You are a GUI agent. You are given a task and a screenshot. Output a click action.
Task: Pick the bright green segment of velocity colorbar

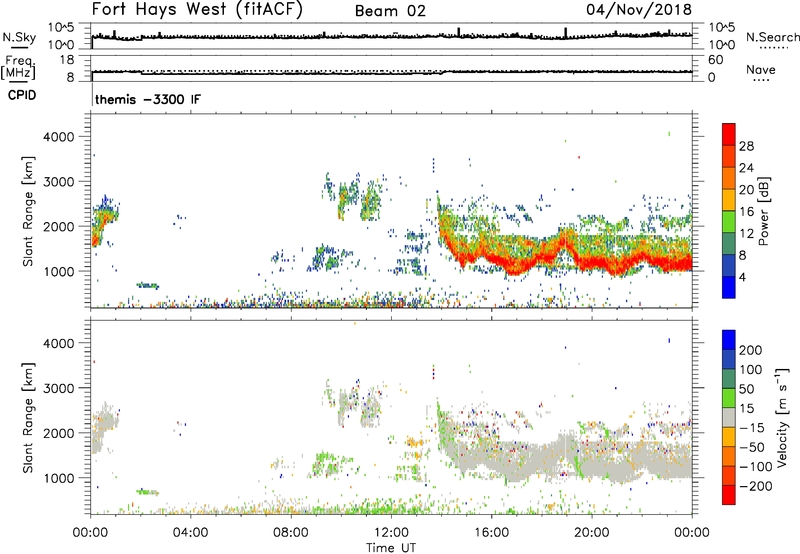coord(729,398)
